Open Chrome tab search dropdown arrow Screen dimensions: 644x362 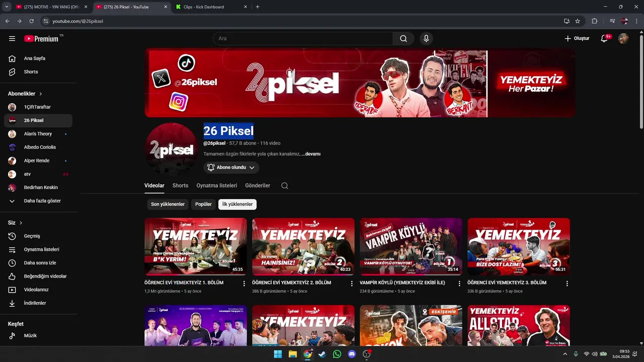click(7, 7)
